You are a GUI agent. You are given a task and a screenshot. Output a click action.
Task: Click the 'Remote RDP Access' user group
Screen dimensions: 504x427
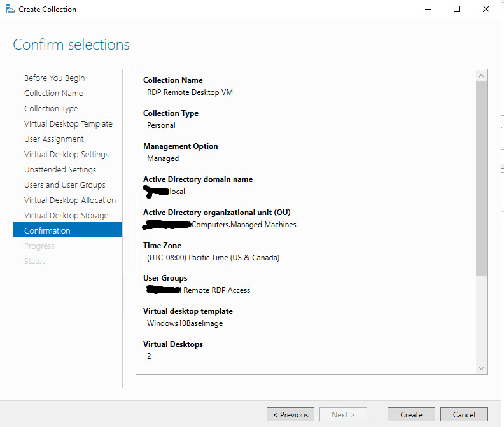216,290
